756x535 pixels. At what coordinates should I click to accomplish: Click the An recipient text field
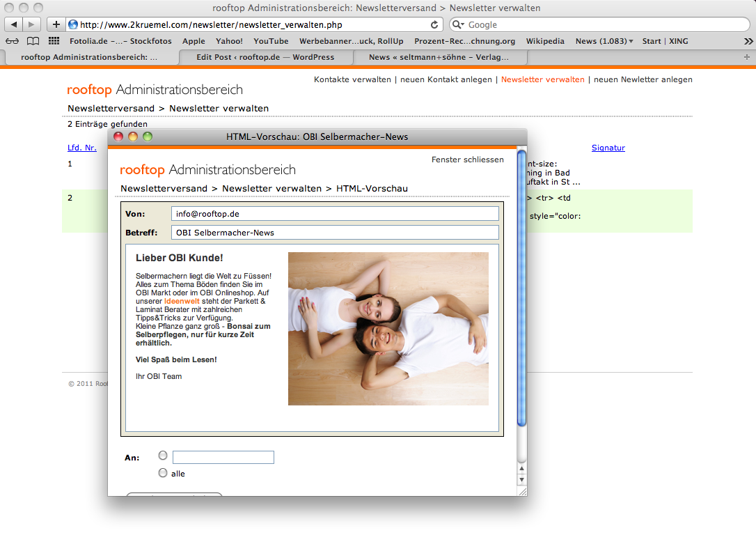pos(223,458)
